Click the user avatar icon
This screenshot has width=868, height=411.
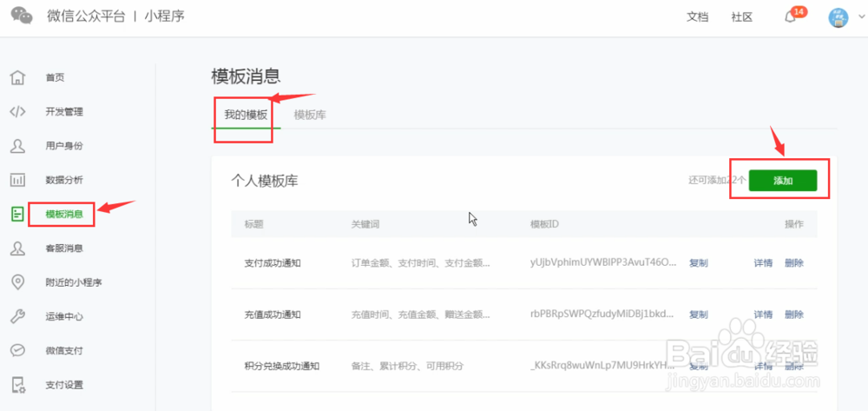838,17
